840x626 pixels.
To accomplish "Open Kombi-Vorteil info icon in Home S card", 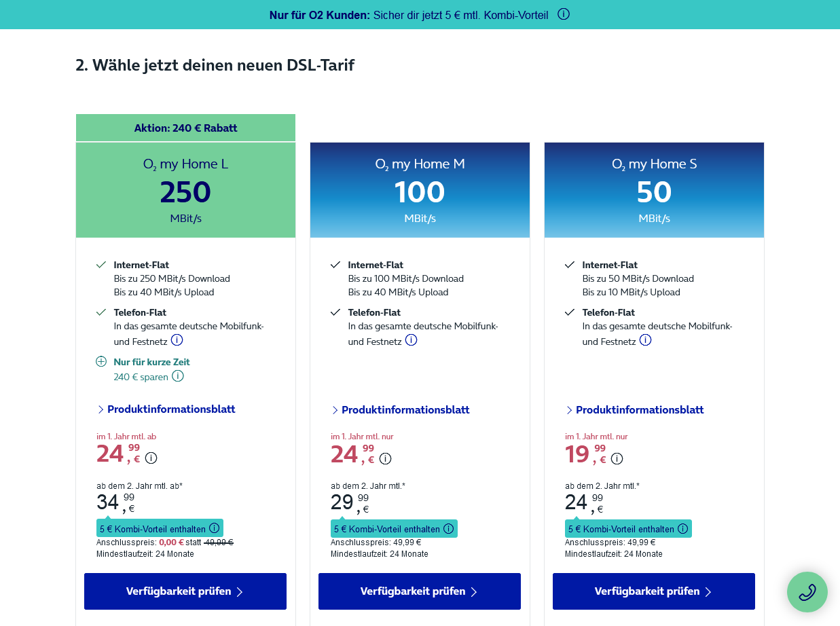I will pos(683,529).
